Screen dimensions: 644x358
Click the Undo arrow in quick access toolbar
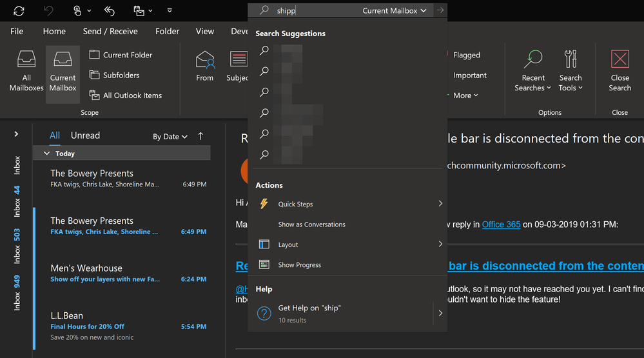(x=48, y=11)
